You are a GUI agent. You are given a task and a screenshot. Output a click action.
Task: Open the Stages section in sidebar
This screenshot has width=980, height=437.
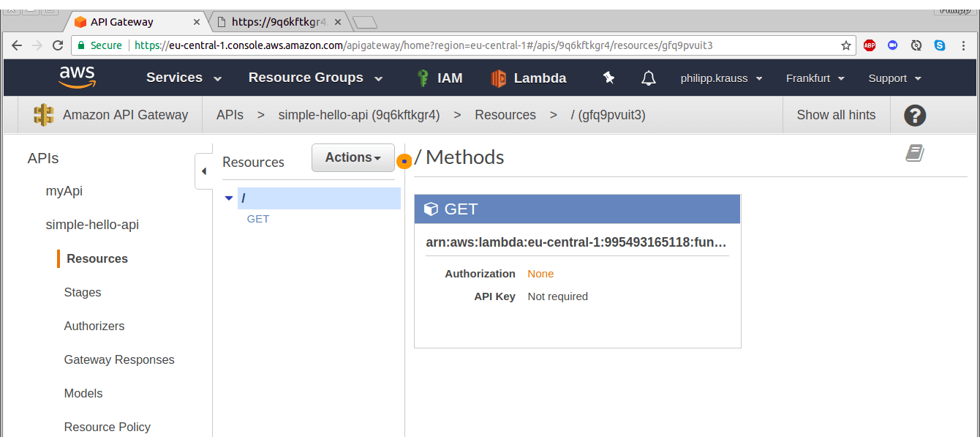[x=83, y=292]
